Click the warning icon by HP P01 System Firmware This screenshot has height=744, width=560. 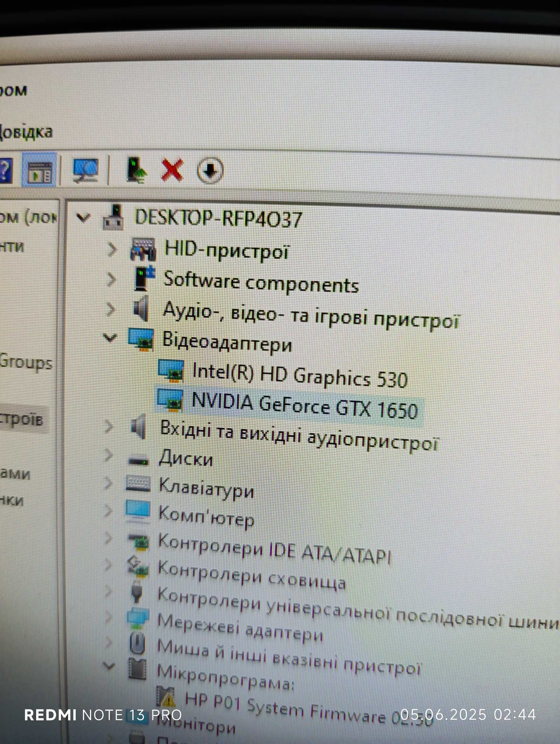[166, 697]
